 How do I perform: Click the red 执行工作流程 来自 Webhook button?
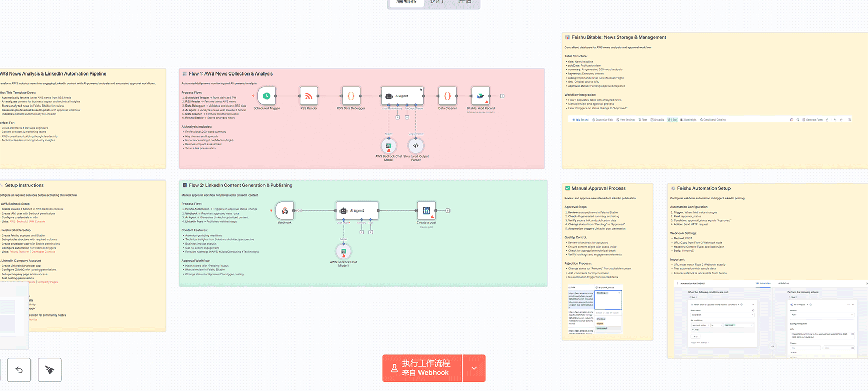[422, 368]
